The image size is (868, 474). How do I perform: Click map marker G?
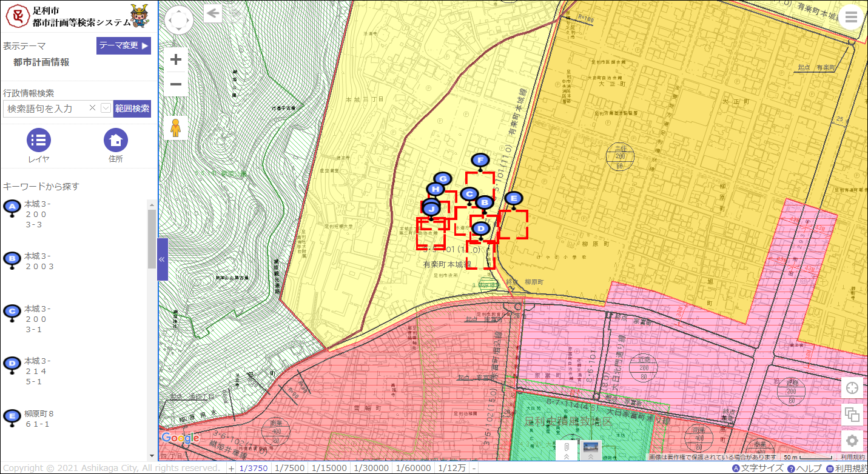(443, 179)
